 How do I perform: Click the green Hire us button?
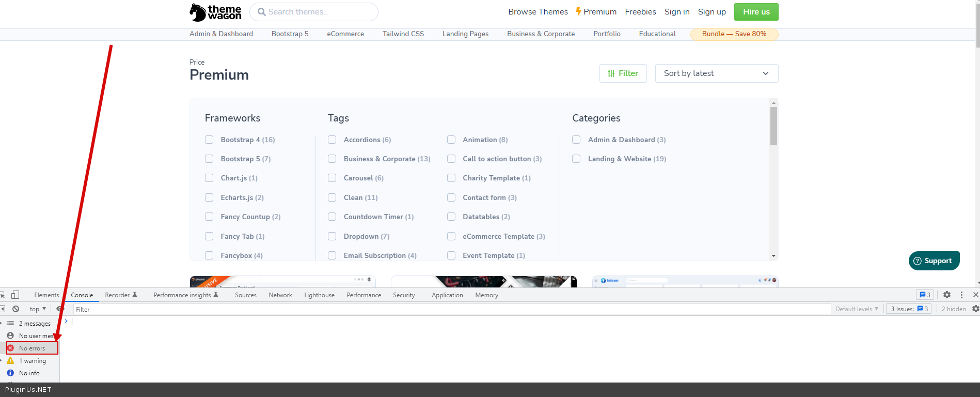pos(756,12)
